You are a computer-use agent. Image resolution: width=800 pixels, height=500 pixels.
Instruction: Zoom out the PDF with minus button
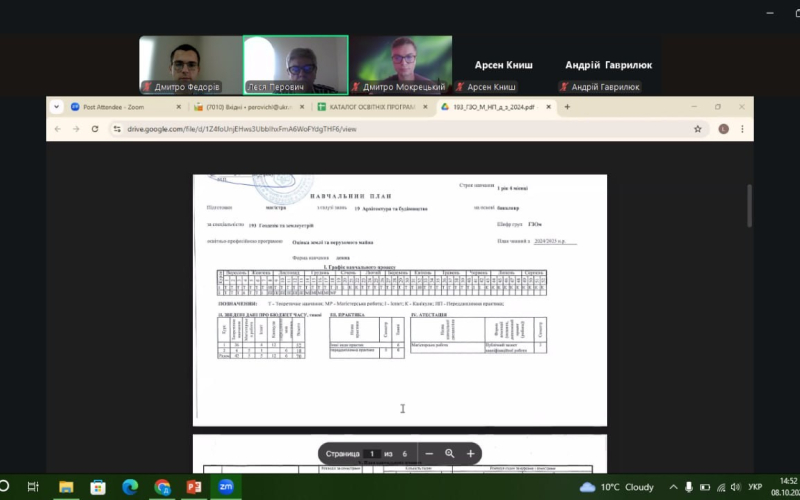tap(429, 453)
